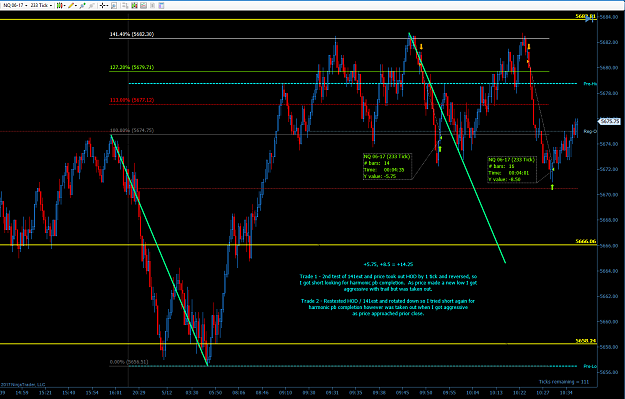Open the indicators icon

pyautogui.click(x=143, y=5)
